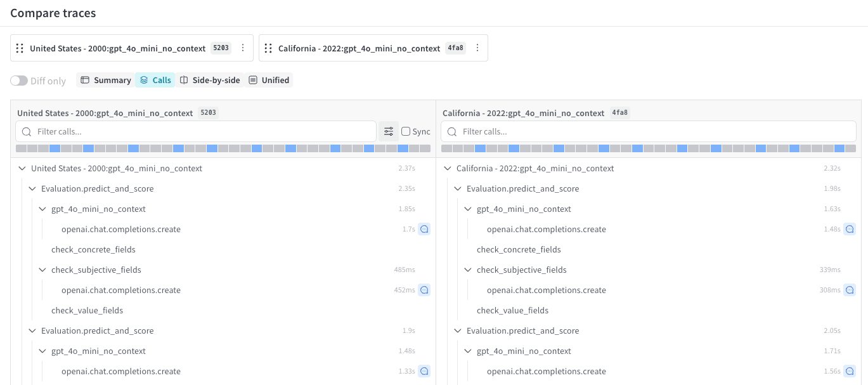Collapse the Evaluation.predict_and_score node showing 2.05s
Viewport: 868px width, 385px height.
click(458, 331)
